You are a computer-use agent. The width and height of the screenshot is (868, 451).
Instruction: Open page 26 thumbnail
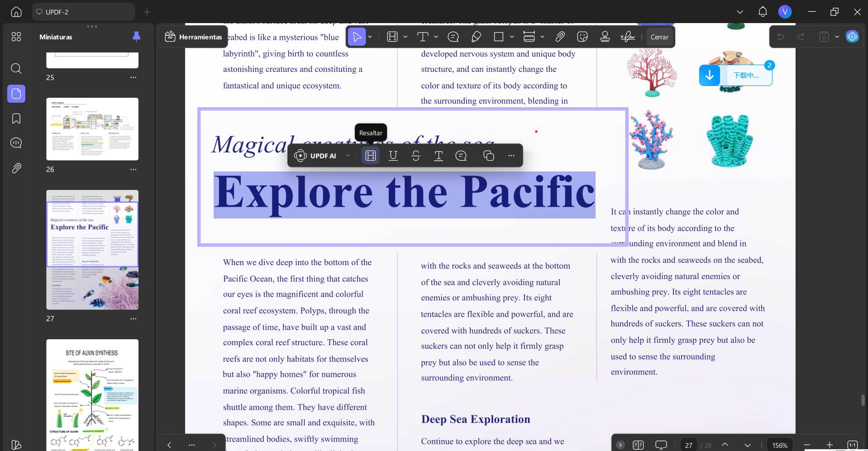[92, 129]
